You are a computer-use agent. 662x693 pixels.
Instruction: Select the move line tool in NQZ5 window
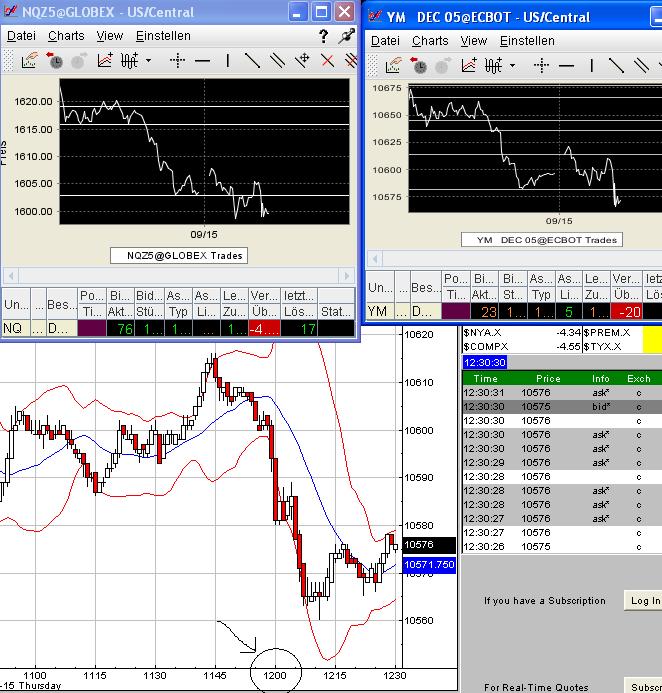[x=303, y=61]
